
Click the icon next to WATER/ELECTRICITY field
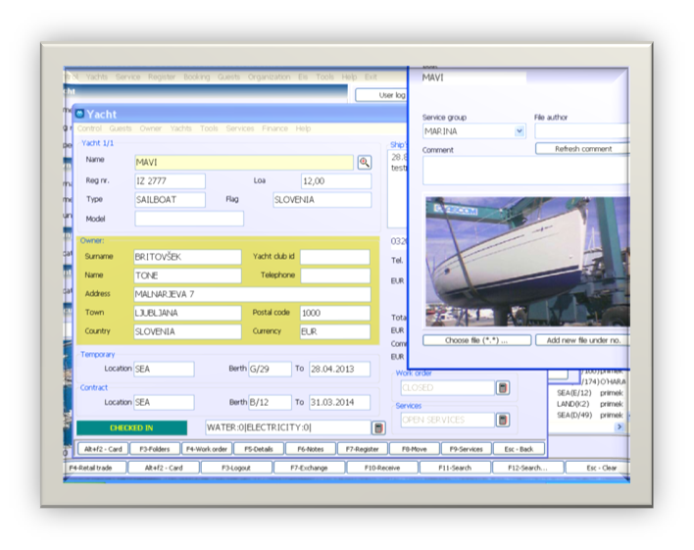point(378,427)
